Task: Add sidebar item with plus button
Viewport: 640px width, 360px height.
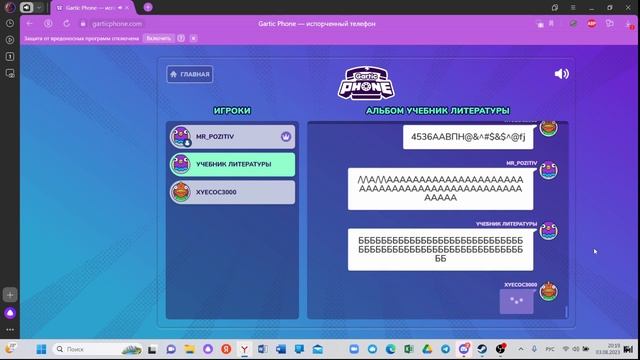Action: coord(10,295)
